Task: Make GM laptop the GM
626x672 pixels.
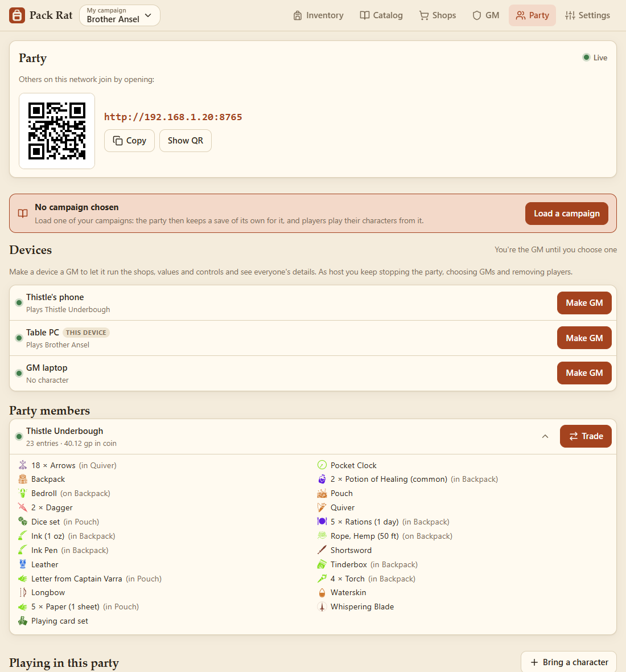Action: tap(584, 373)
